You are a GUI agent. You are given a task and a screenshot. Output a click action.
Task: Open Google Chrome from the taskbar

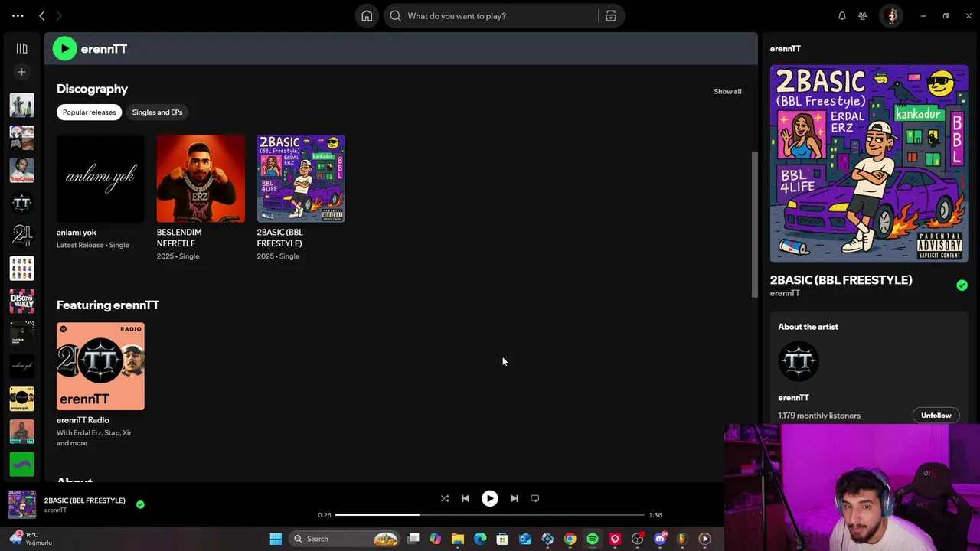click(x=570, y=539)
